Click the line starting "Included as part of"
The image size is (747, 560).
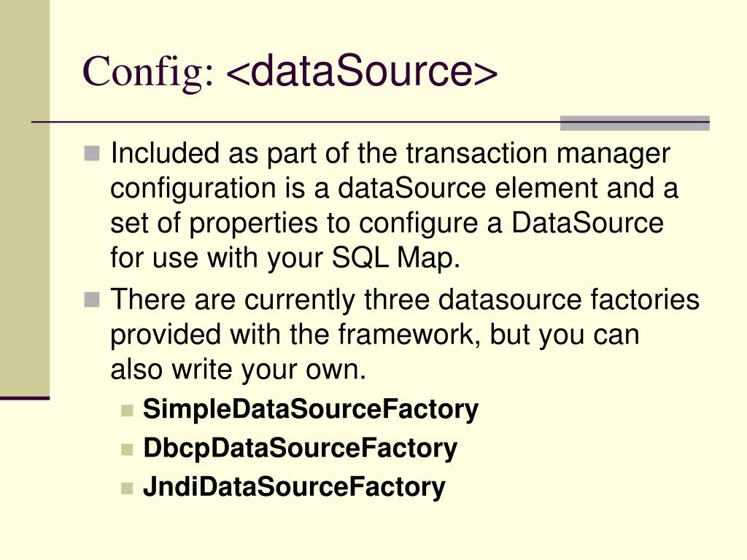click(390, 154)
